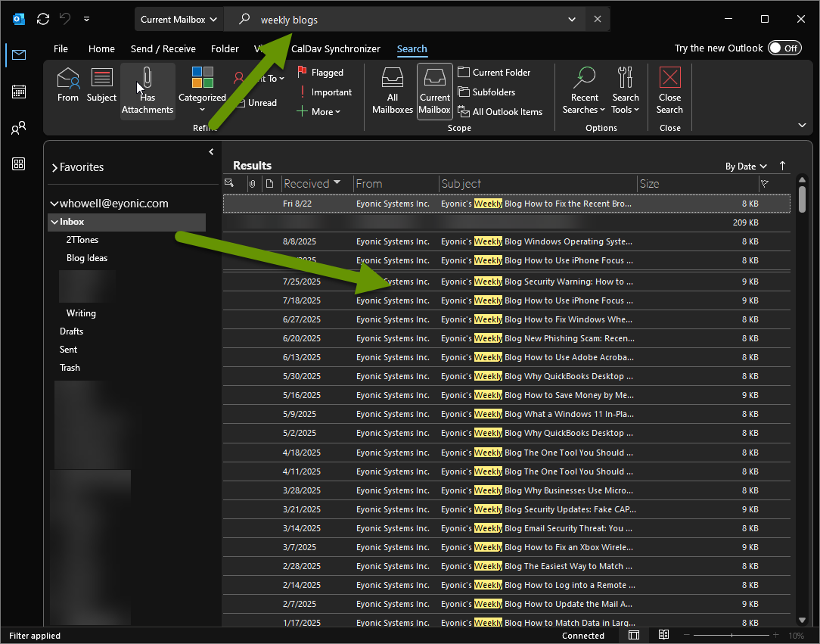Open the Current Mailbox dropdown beside search box
The image size is (820, 644).
coord(179,20)
